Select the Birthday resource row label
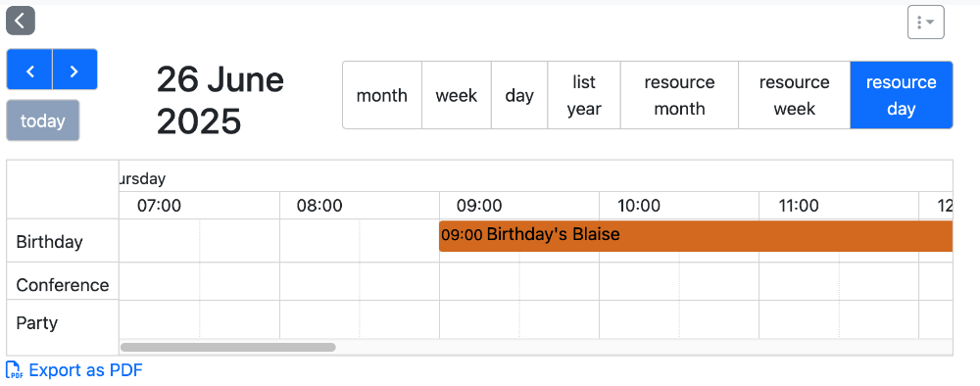 point(49,241)
